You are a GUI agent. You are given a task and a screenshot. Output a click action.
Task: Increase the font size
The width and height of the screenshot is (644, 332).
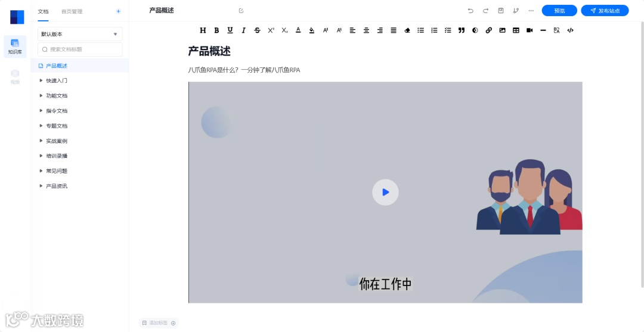pyautogui.click(x=326, y=30)
